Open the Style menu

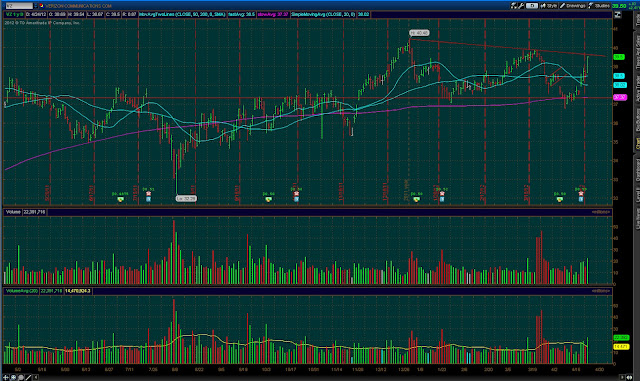[x=549, y=6]
